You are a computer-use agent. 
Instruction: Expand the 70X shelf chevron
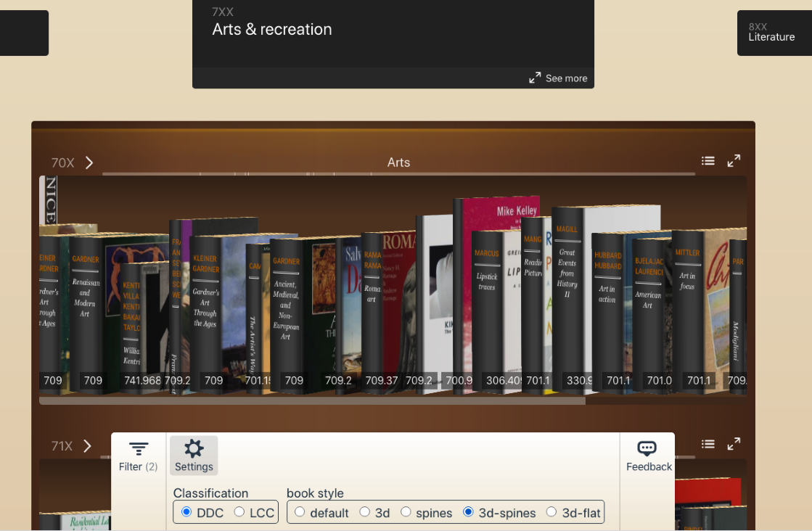coord(89,162)
